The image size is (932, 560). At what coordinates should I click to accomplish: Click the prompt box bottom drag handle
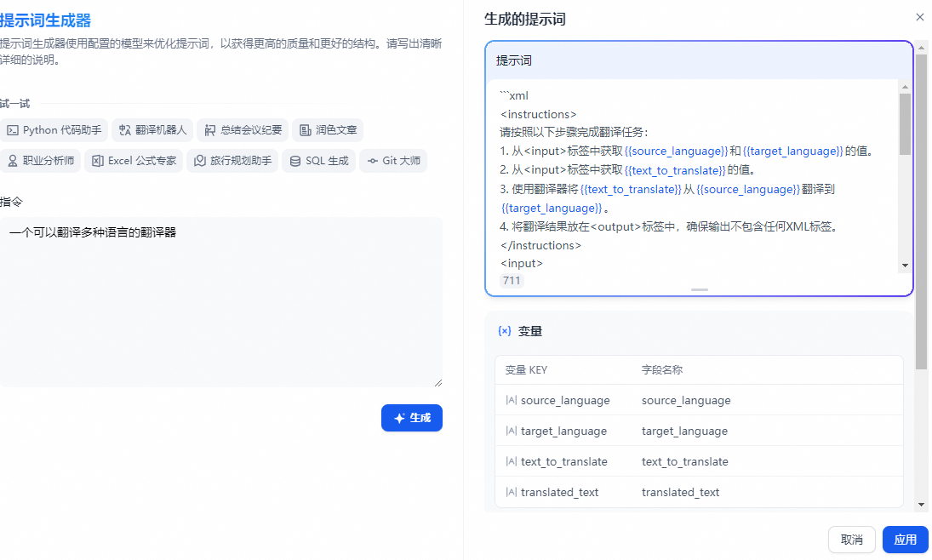[700, 289]
